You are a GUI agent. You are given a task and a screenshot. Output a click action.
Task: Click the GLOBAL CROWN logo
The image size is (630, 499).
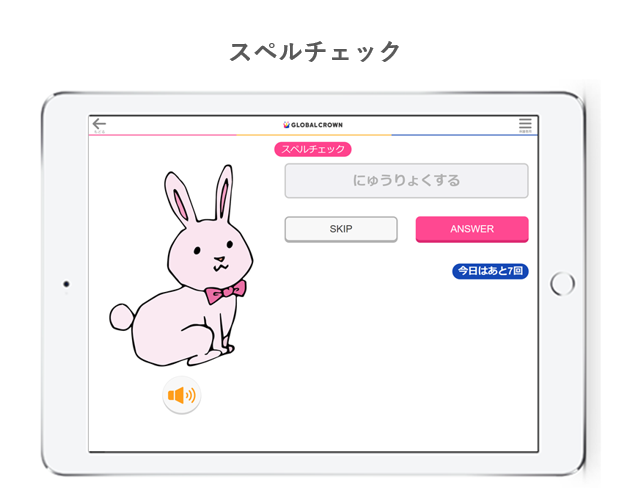313,125
